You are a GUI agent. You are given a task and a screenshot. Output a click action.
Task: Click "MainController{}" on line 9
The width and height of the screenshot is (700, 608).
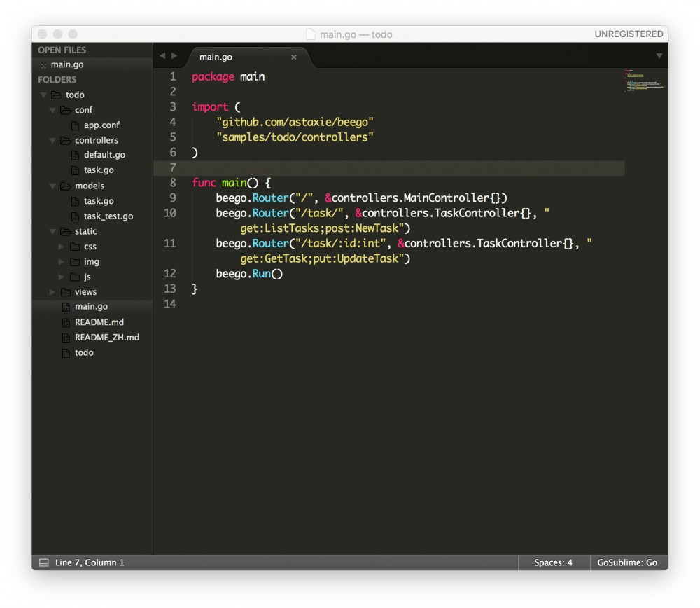pos(451,198)
